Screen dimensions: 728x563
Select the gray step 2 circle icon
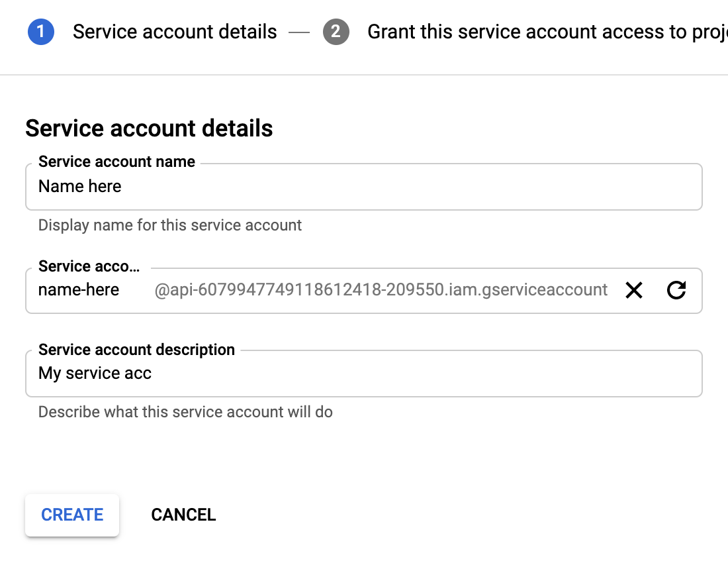click(336, 32)
